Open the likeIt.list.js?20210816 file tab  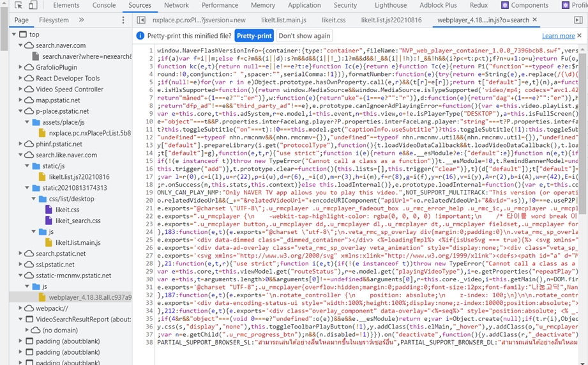(391, 20)
